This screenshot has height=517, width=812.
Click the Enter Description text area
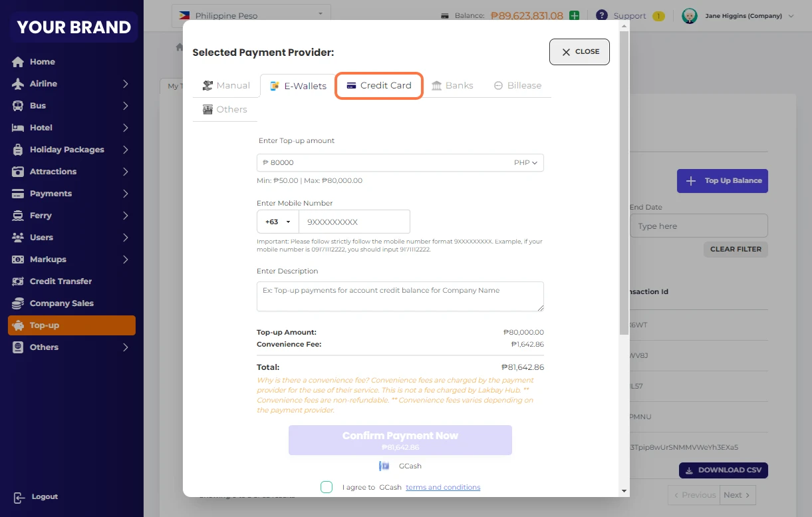(400, 296)
